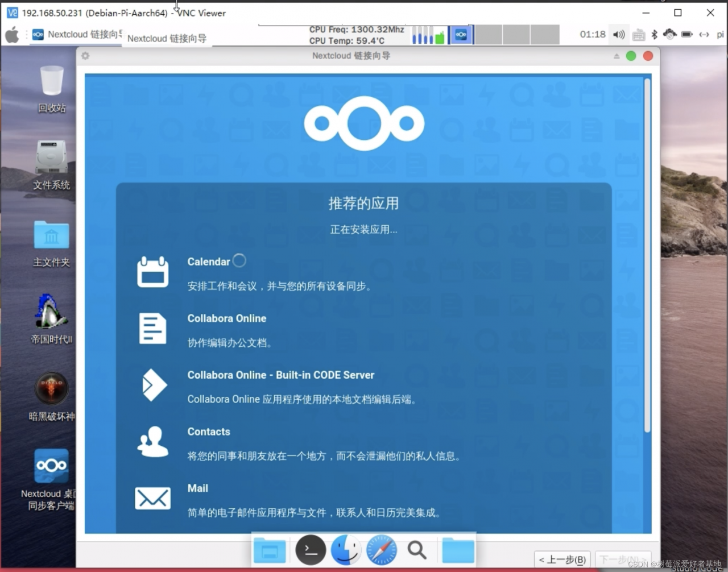Open the terminal icon in the dock
Screen dimensions: 728x572
pos(311,550)
